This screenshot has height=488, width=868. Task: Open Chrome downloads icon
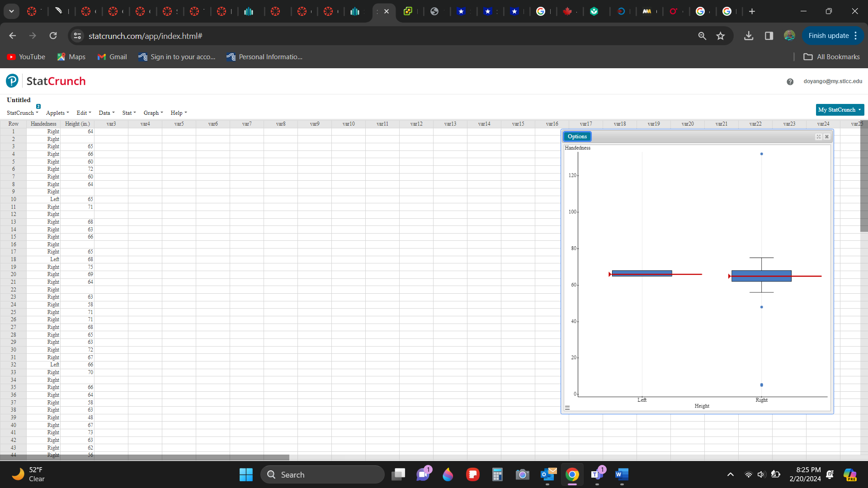point(749,36)
